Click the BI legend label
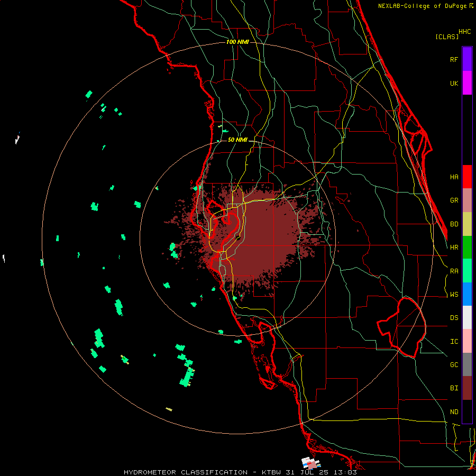The image size is (476, 476). (454, 388)
